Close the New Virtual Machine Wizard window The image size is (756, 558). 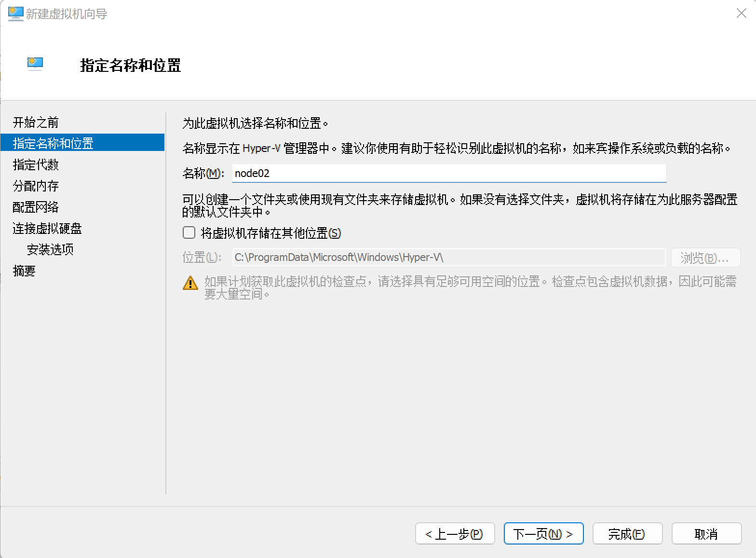(742, 14)
